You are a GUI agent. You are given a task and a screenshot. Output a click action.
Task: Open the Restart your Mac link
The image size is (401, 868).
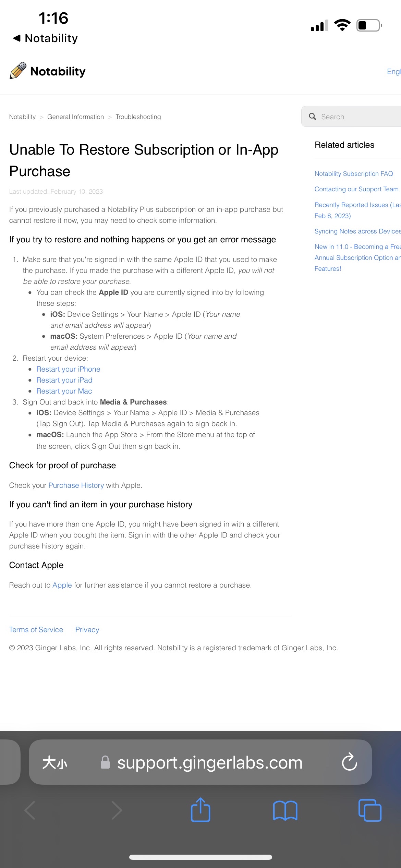click(x=64, y=391)
